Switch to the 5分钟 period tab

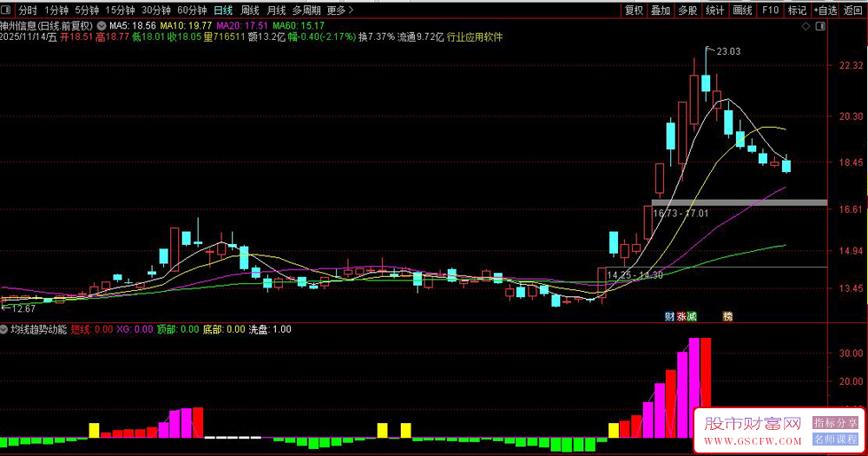(87, 10)
